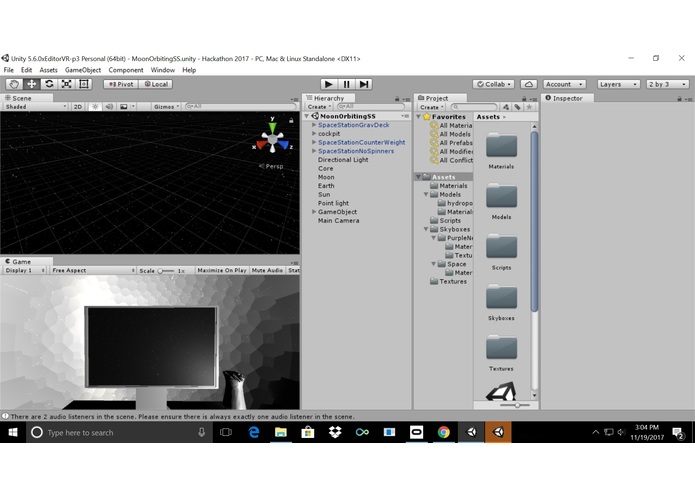The image size is (695, 494).
Task: Toggle 2D scene view mode
Action: 78,107
